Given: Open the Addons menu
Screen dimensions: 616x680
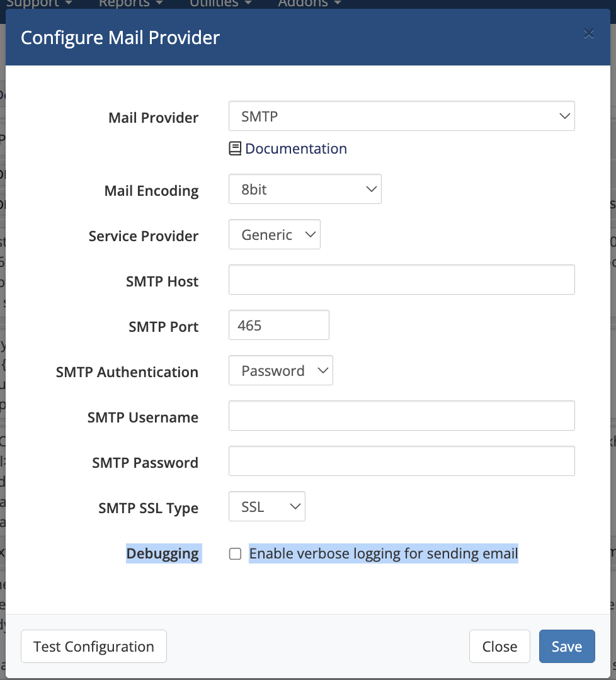Looking at the screenshot, I should [x=309, y=3].
